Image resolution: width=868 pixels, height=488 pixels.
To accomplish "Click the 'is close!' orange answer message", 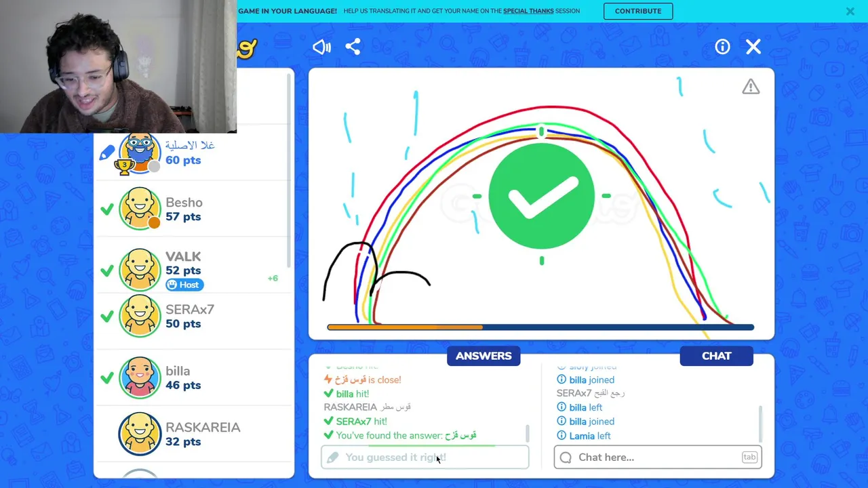I will (x=362, y=380).
